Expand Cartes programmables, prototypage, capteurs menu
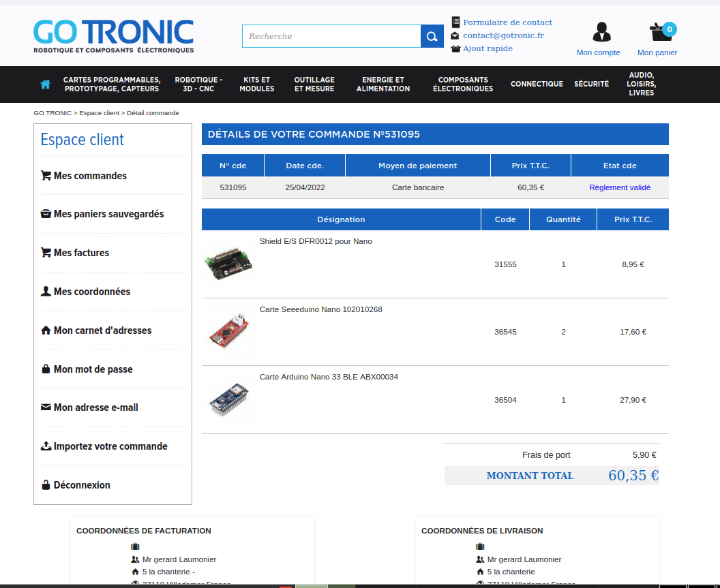Screen dimensions: 720x588 112,84
